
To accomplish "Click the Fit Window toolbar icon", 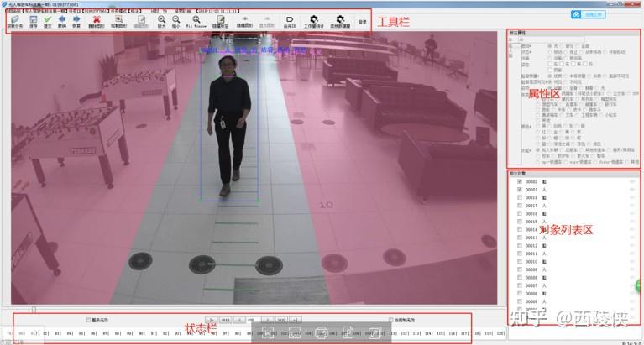I will (x=196, y=21).
